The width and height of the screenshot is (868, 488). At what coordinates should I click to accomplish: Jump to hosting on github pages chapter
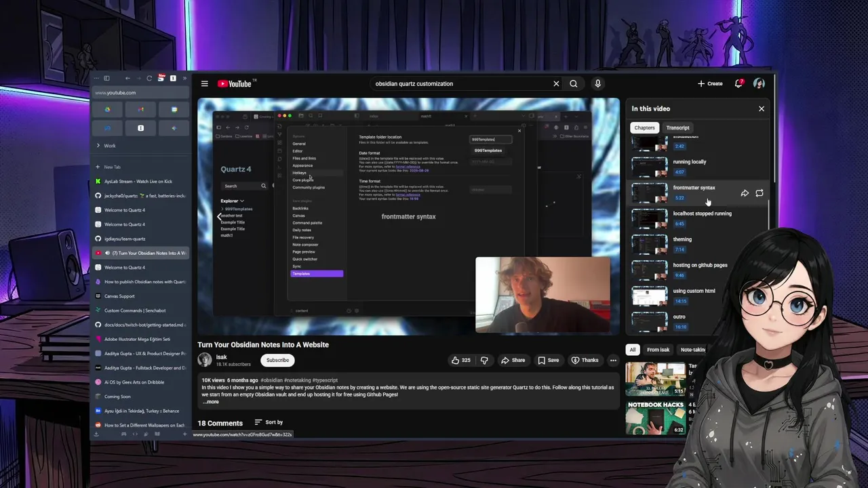697,270
